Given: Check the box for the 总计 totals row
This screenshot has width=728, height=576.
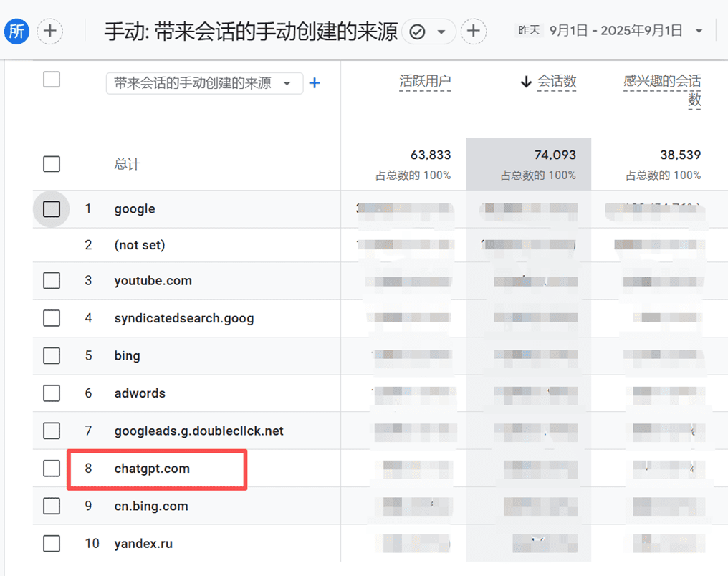Looking at the screenshot, I should pyautogui.click(x=51, y=164).
